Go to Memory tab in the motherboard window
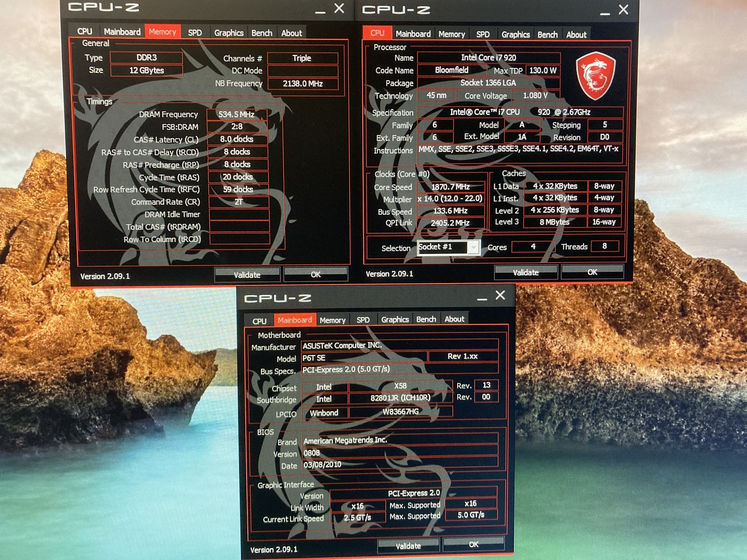 (x=332, y=320)
